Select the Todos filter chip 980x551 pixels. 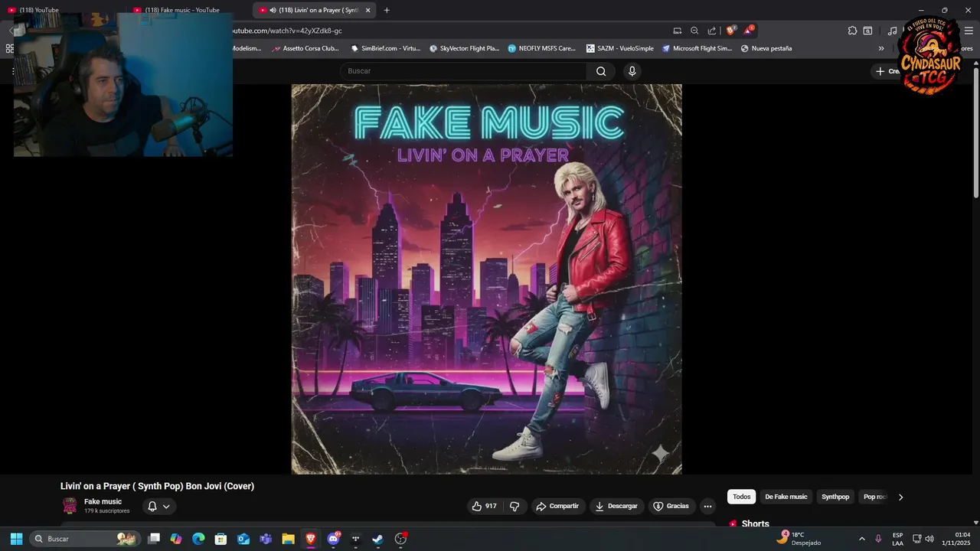[742, 497]
